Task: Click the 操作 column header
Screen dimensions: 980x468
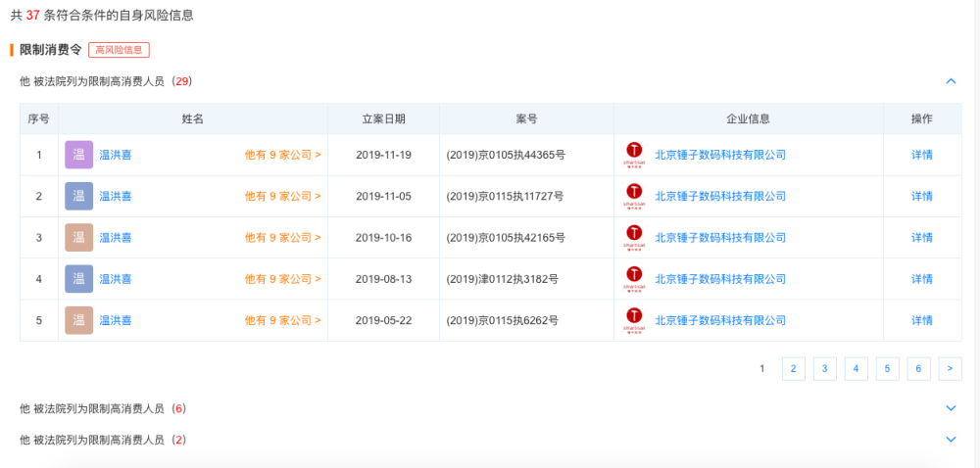Action: pyautogui.click(x=922, y=118)
